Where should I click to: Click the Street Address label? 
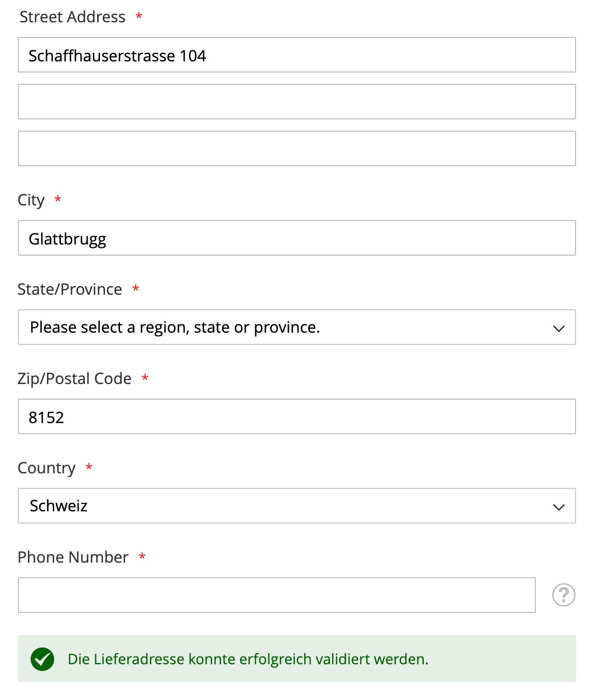[x=73, y=17]
